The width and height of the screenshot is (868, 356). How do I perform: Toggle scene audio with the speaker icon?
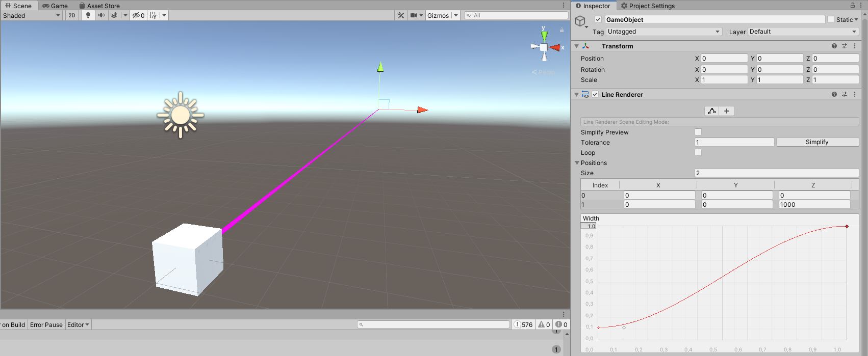101,15
